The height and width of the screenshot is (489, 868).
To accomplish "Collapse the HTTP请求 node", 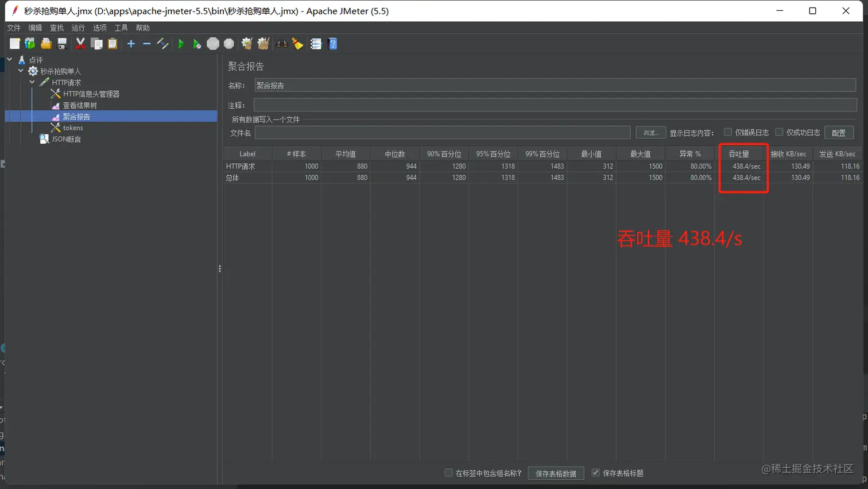I will pyautogui.click(x=32, y=82).
